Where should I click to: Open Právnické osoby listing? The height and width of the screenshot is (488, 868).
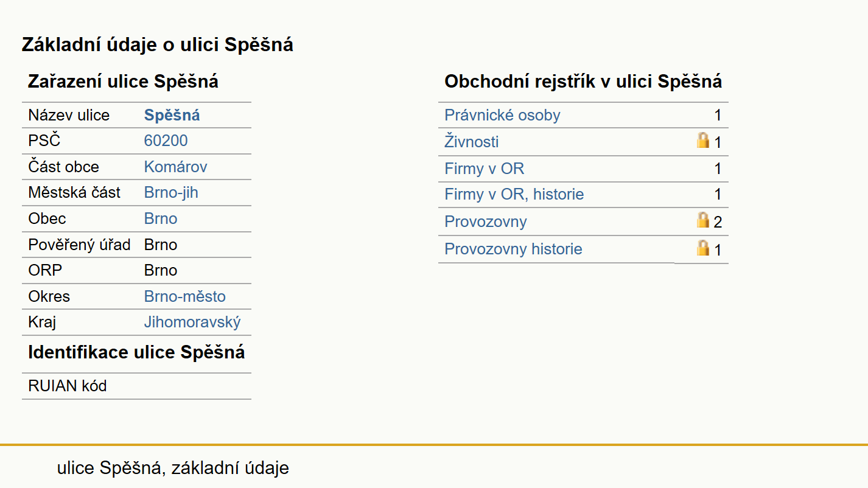[x=502, y=116]
